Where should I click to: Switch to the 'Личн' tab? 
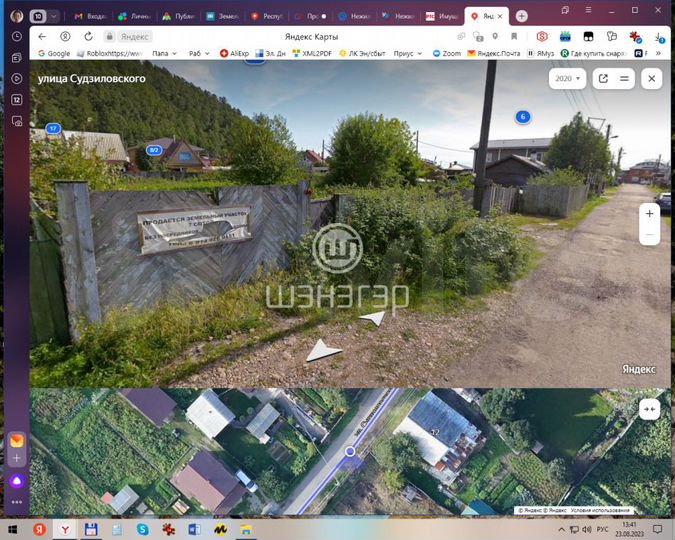click(x=135, y=16)
